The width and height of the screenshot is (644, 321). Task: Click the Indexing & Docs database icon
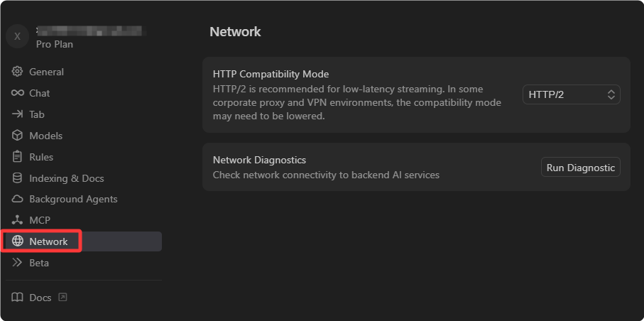(17, 178)
